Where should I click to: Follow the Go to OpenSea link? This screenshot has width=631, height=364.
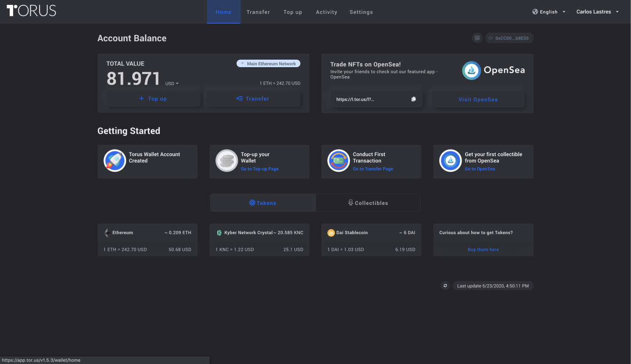[480, 169]
